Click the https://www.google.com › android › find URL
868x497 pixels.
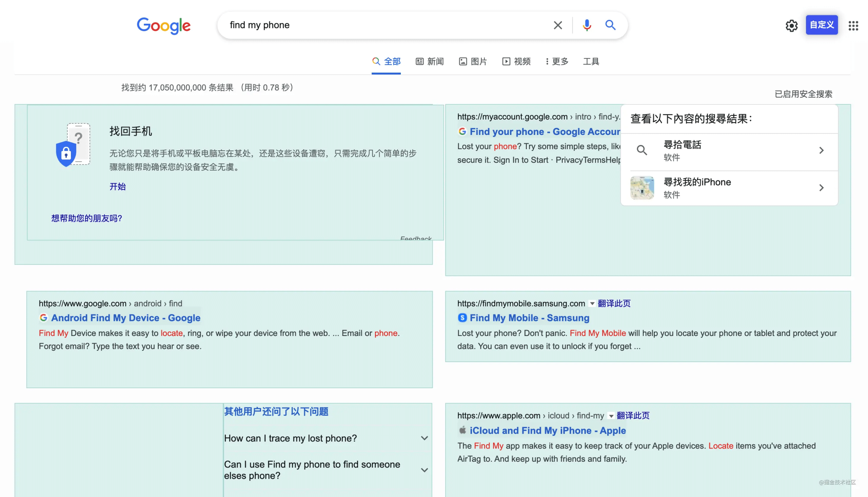(x=110, y=303)
